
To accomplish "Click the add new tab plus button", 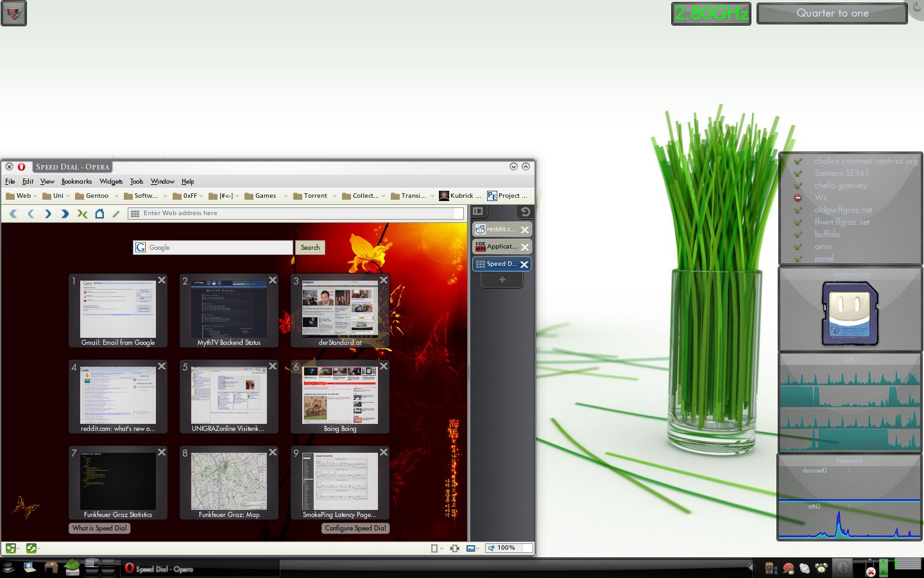I will [502, 279].
